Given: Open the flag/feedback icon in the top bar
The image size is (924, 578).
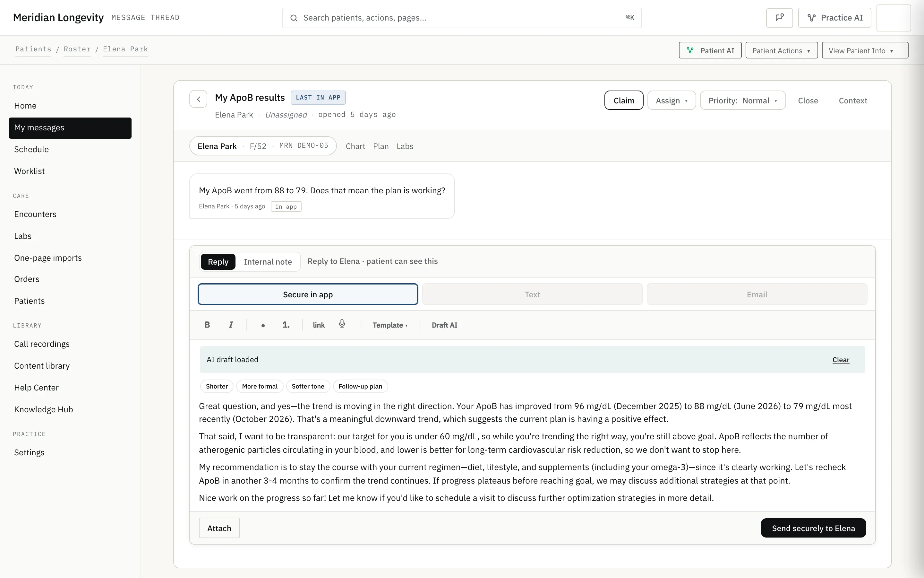Looking at the screenshot, I should (779, 18).
